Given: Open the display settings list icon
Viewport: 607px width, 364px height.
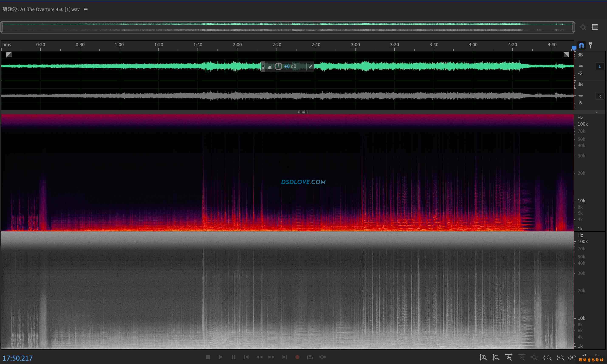Looking at the screenshot, I should pos(595,27).
